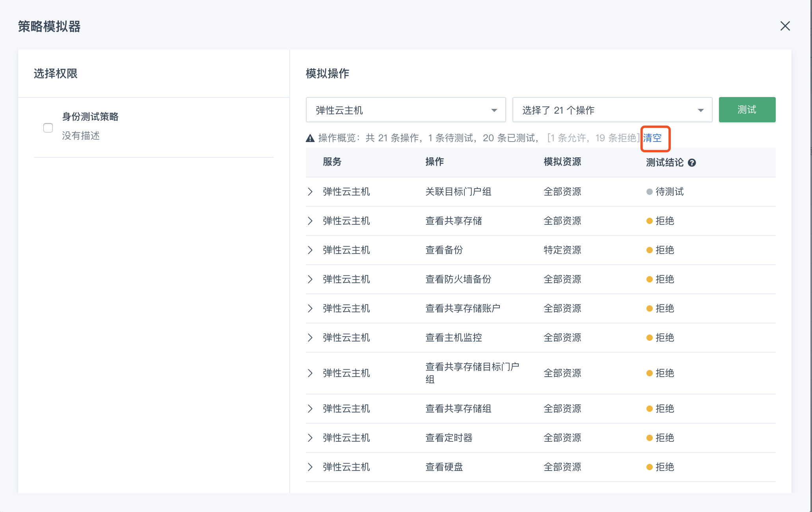Expand the 查看备份 row
The width and height of the screenshot is (812, 512).
(x=310, y=250)
